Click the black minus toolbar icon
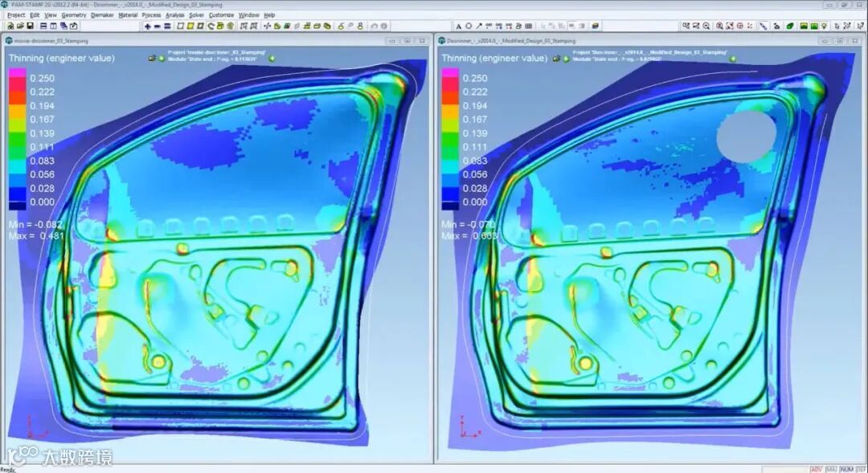This screenshot has height=473, width=868. (x=158, y=26)
